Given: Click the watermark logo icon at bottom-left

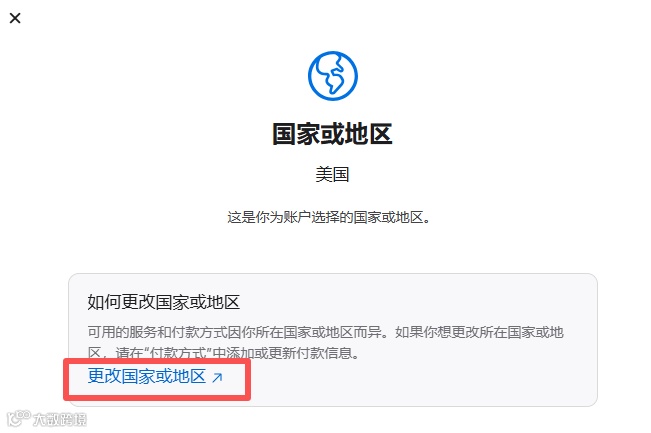Looking at the screenshot, I should 19,418.
